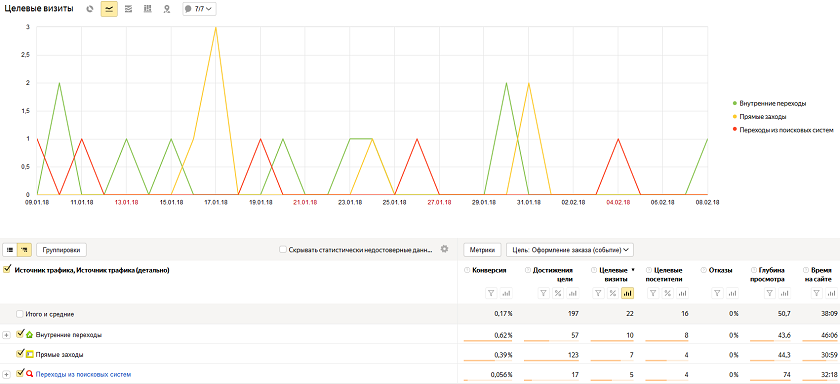Sort table by Конверсия header
840x384 pixels.
(490, 270)
